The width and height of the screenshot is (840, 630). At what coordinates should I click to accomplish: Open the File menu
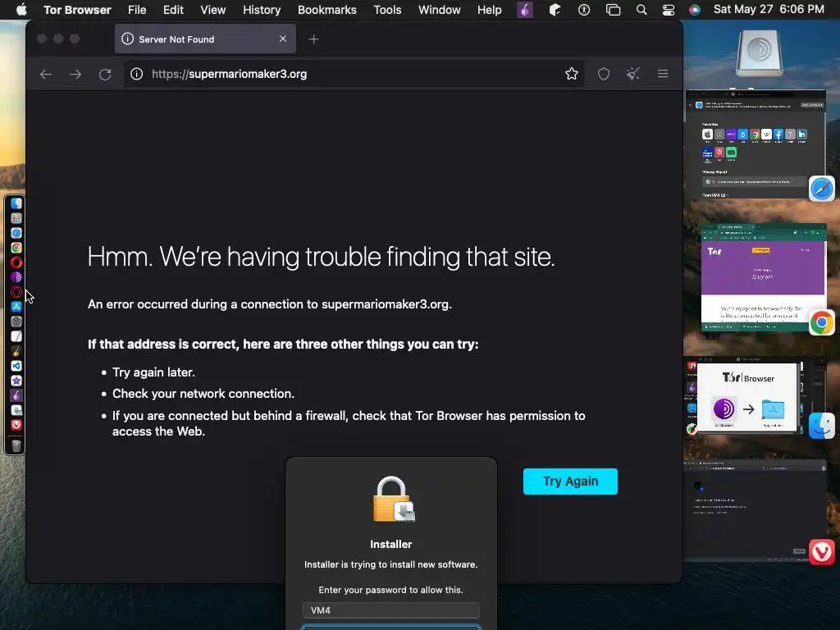(x=137, y=10)
